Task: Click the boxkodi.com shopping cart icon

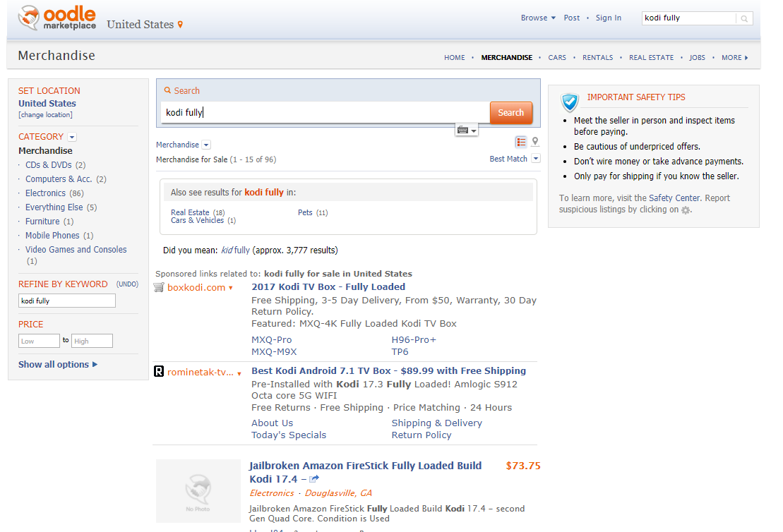Action: pyautogui.click(x=159, y=287)
